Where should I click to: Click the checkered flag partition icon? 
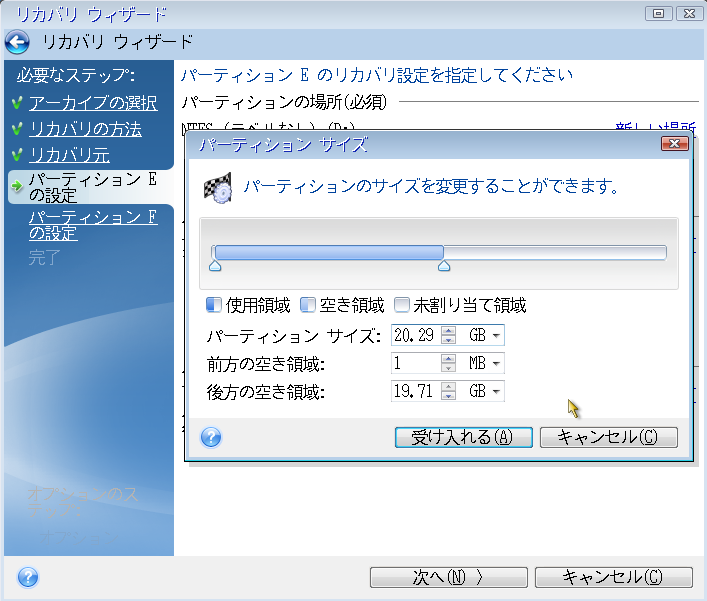click(x=219, y=189)
